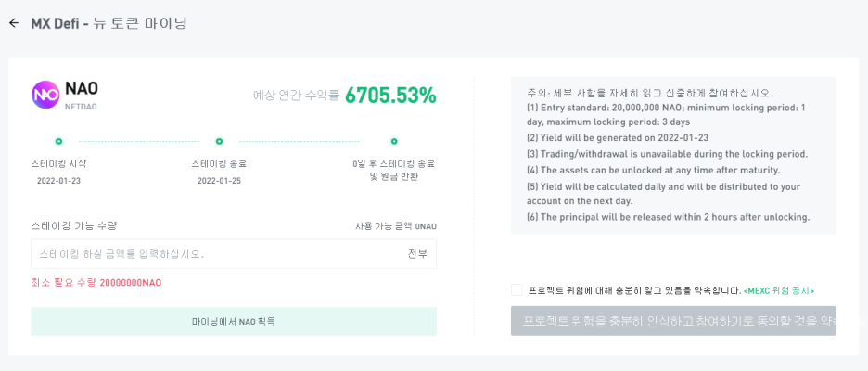Click the Trading/withdrawal unavailable notice line

tap(667, 154)
